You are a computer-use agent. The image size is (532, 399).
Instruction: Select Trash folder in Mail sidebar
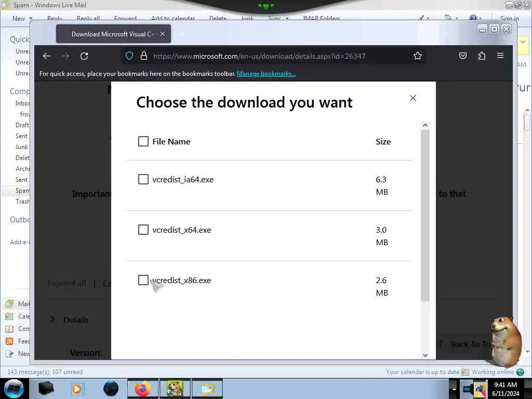click(x=22, y=202)
